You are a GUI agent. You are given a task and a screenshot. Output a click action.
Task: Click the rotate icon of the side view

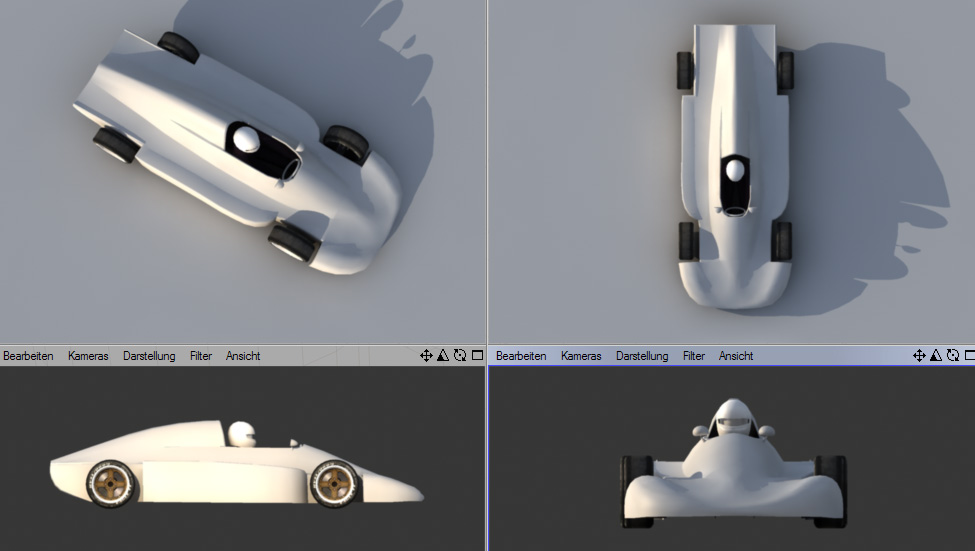coord(460,356)
